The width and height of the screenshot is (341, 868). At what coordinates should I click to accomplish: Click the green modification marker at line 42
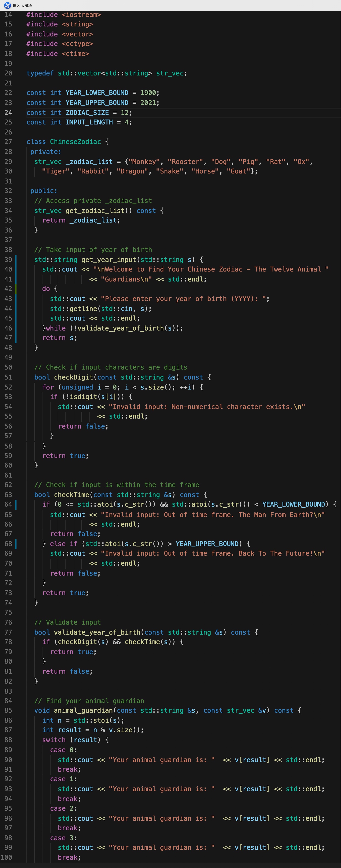tap(16, 289)
